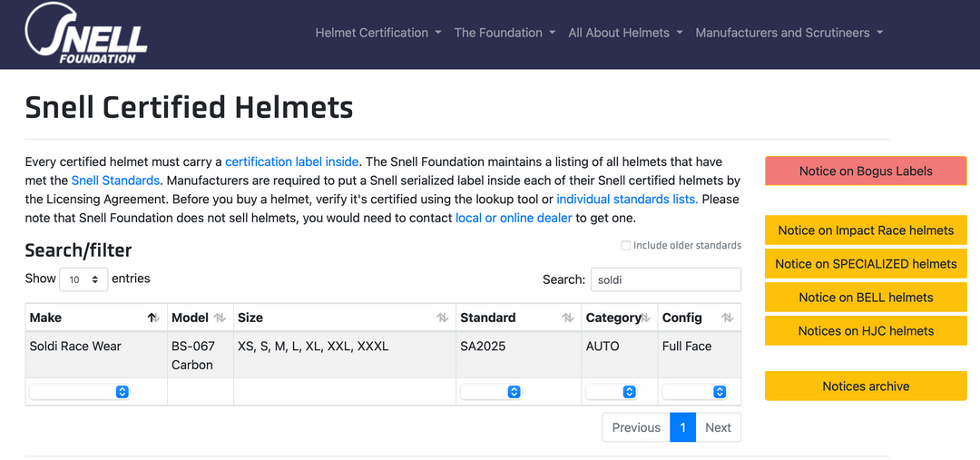Expand the All About Helmets menu

pos(626,33)
